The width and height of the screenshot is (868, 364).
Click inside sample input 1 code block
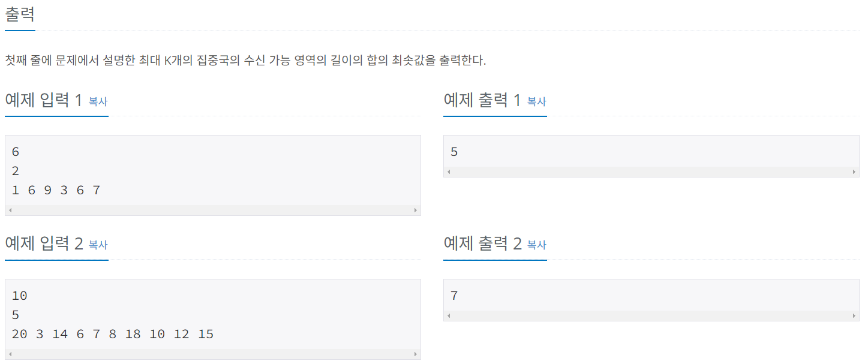tap(213, 171)
